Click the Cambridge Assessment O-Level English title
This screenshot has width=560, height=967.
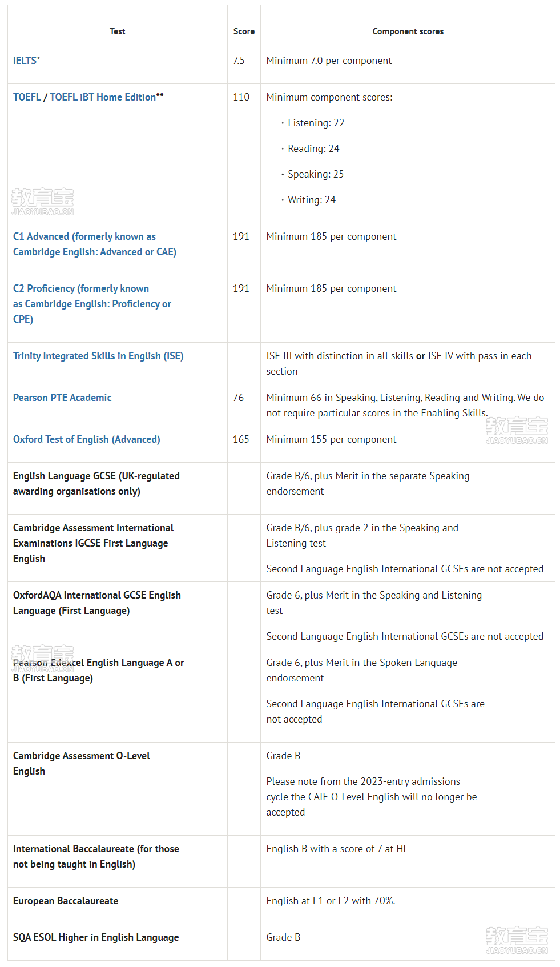coord(82,764)
